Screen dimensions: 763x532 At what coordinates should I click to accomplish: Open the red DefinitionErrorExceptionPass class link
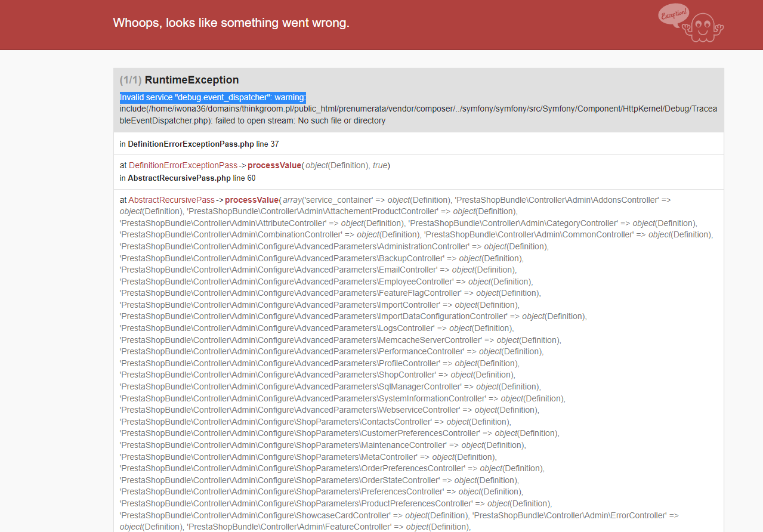[x=183, y=165]
